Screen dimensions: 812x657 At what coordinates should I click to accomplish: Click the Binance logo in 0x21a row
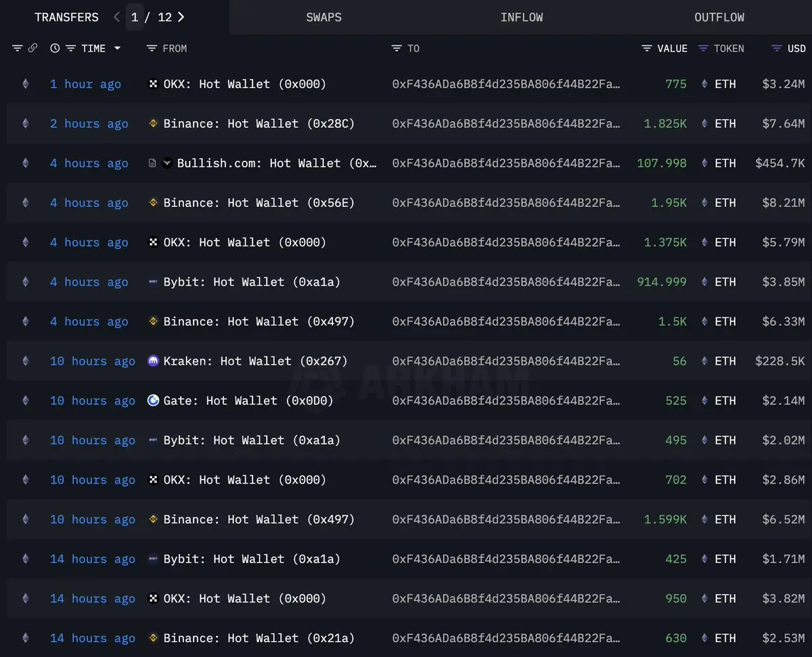coord(153,638)
